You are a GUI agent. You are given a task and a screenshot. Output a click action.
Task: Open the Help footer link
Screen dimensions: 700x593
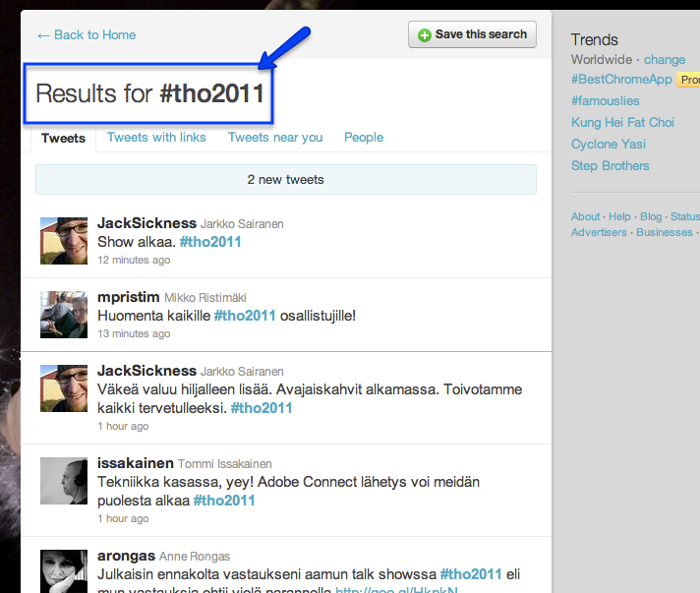point(619,216)
